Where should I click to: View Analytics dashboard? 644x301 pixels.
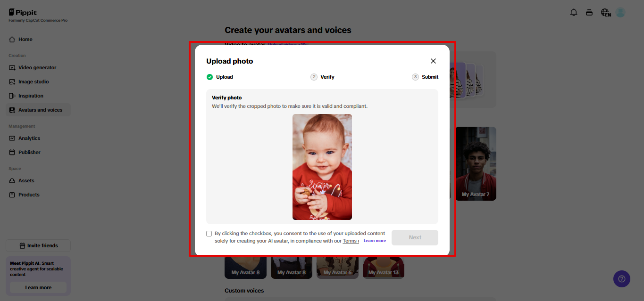(x=30, y=138)
